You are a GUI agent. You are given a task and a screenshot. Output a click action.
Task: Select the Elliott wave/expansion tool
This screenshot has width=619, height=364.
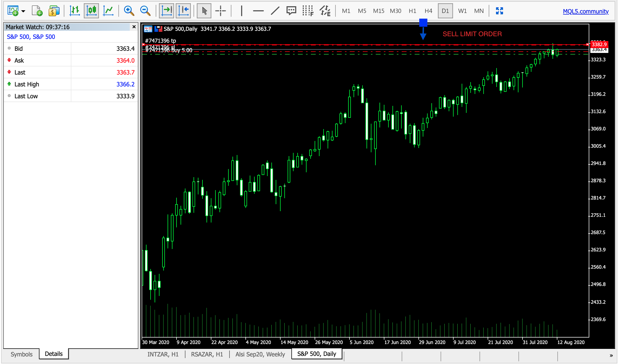pyautogui.click(x=325, y=11)
